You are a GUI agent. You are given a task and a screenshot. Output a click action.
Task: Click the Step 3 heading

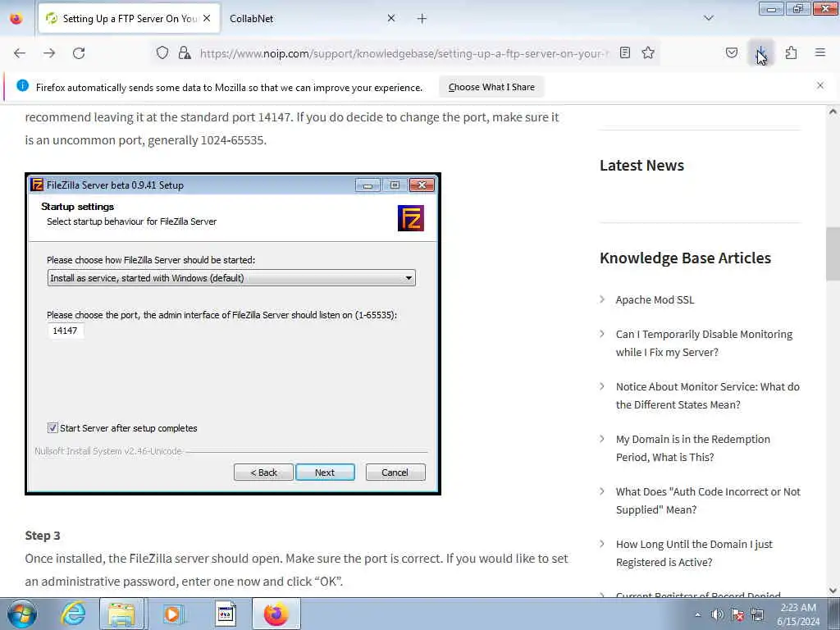coord(43,536)
